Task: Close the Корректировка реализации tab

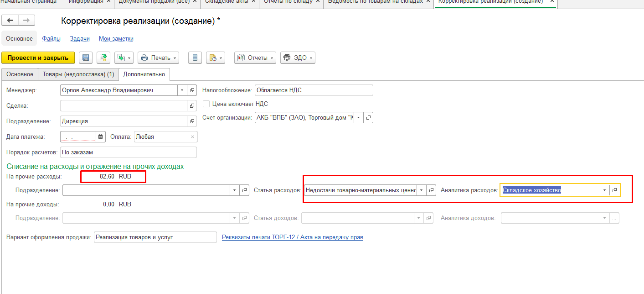Action: pos(551,1)
